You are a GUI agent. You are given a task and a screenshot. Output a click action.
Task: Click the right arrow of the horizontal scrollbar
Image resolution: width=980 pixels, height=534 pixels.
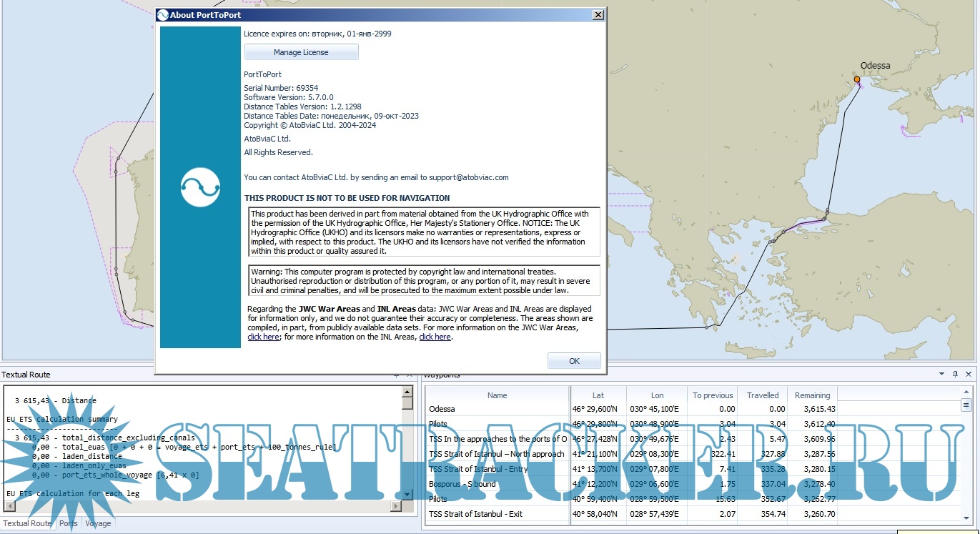[395, 506]
